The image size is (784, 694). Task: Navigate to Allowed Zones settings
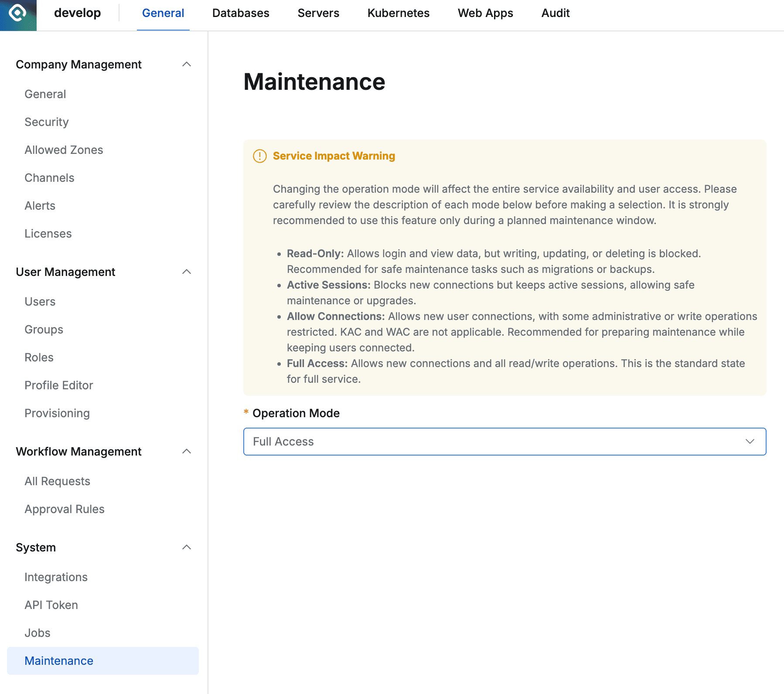64,150
